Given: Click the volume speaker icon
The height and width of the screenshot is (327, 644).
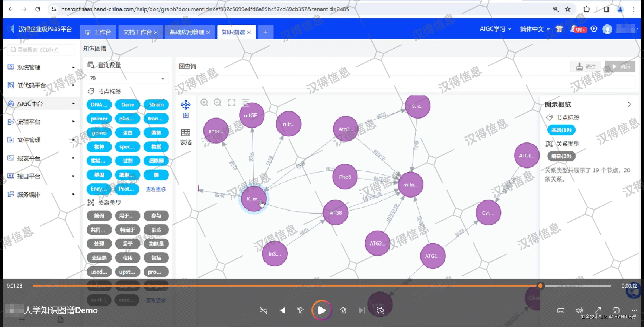Looking at the screenshot, I should 579,311.
